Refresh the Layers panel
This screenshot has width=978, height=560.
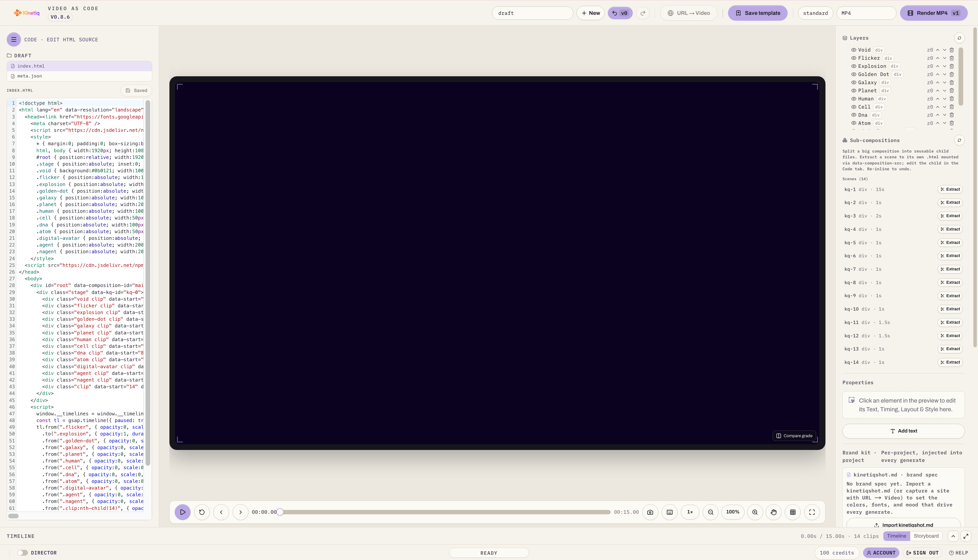pyautogui.click(x=959, y=38)
